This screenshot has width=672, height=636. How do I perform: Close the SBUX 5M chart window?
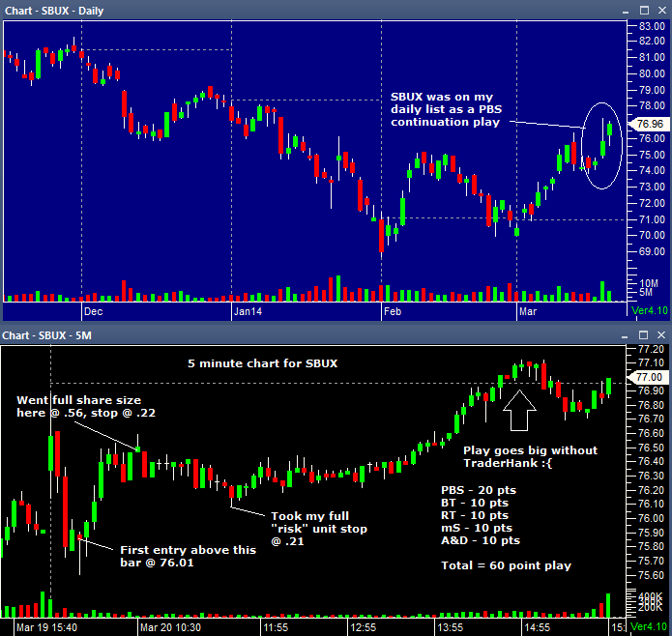661,335
